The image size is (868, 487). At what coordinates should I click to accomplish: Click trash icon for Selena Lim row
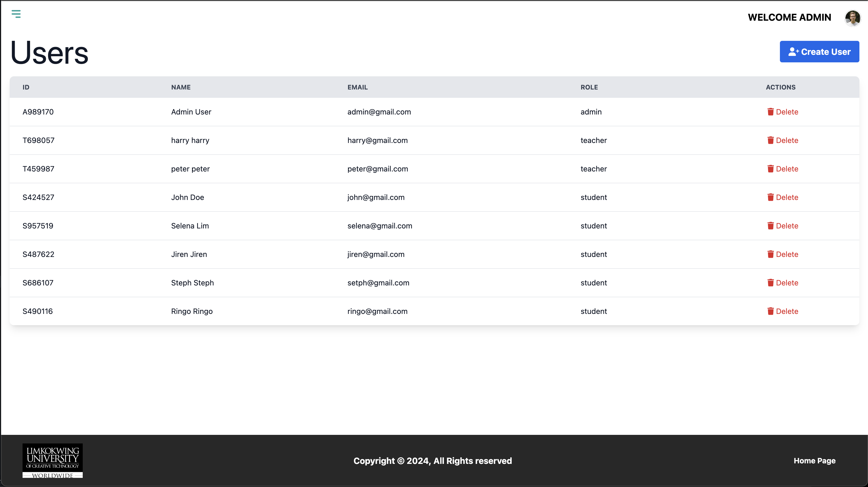point(770,225)
